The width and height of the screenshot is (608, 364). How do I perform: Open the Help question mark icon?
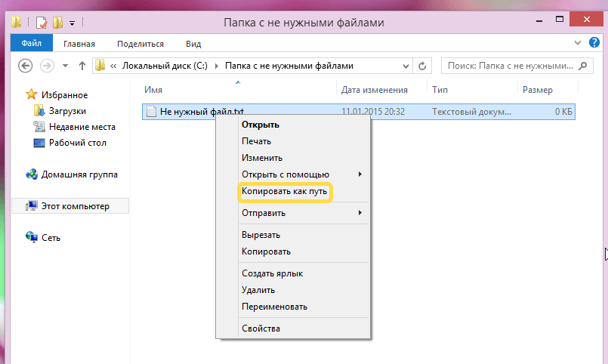tap(592, 45)
